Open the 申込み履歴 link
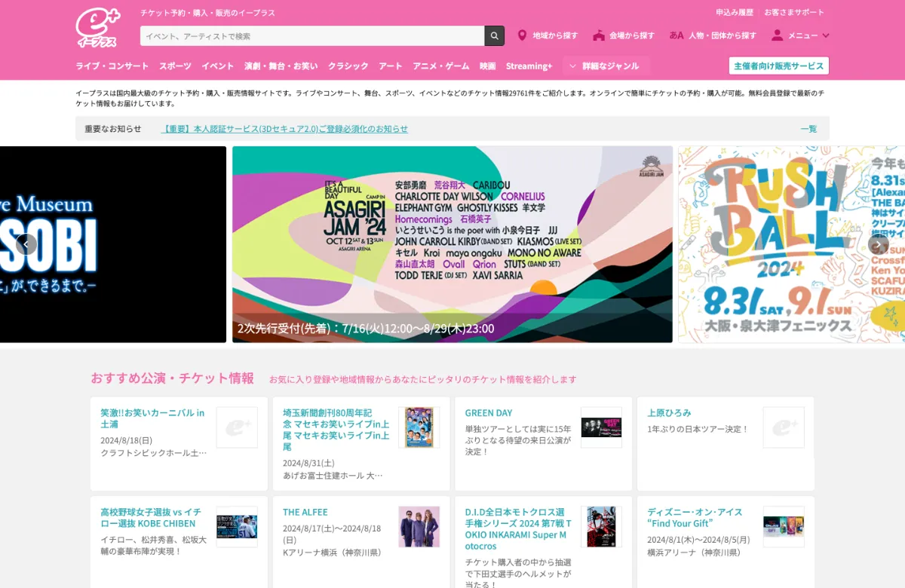 coord(735,12)
